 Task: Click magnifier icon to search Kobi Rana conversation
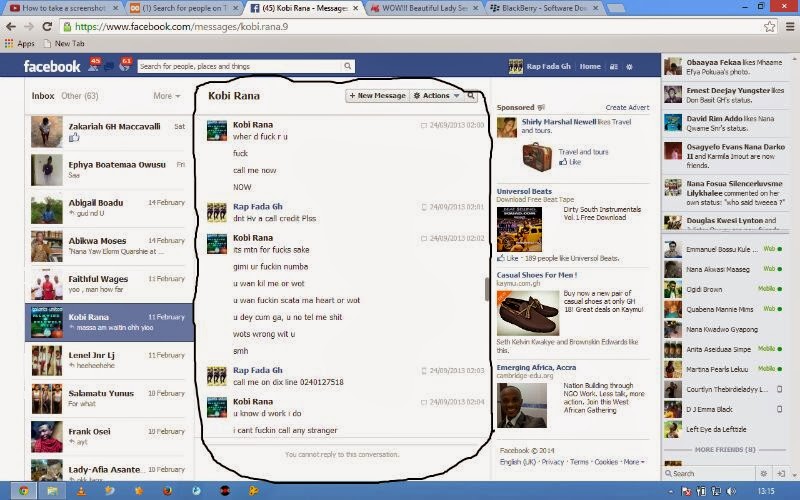pyautogui.click(x=470, y=95)
